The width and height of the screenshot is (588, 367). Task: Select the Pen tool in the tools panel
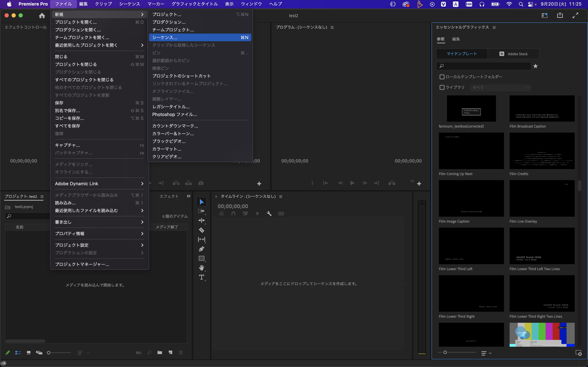(x=202, y=249)
